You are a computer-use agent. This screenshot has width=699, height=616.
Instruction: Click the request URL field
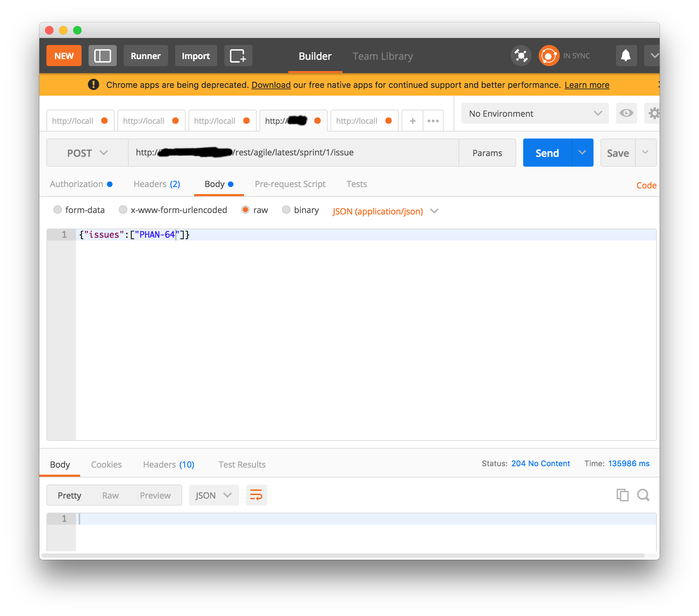294,153
